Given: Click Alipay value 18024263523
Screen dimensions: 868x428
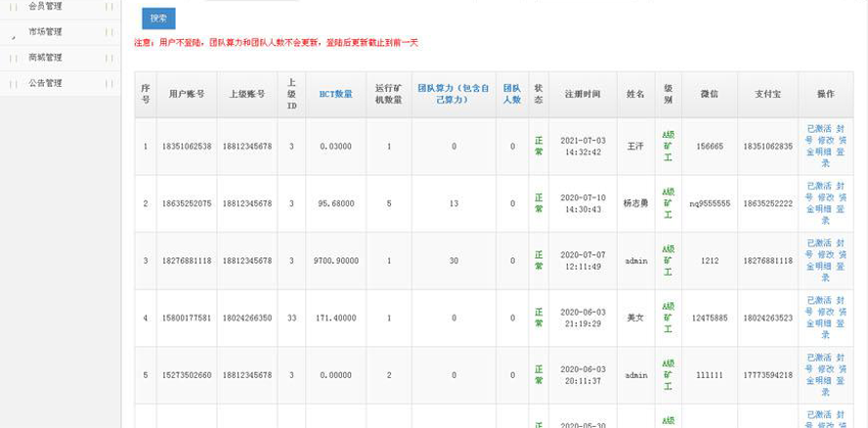Looking at the screenshot, I should 767,319.
